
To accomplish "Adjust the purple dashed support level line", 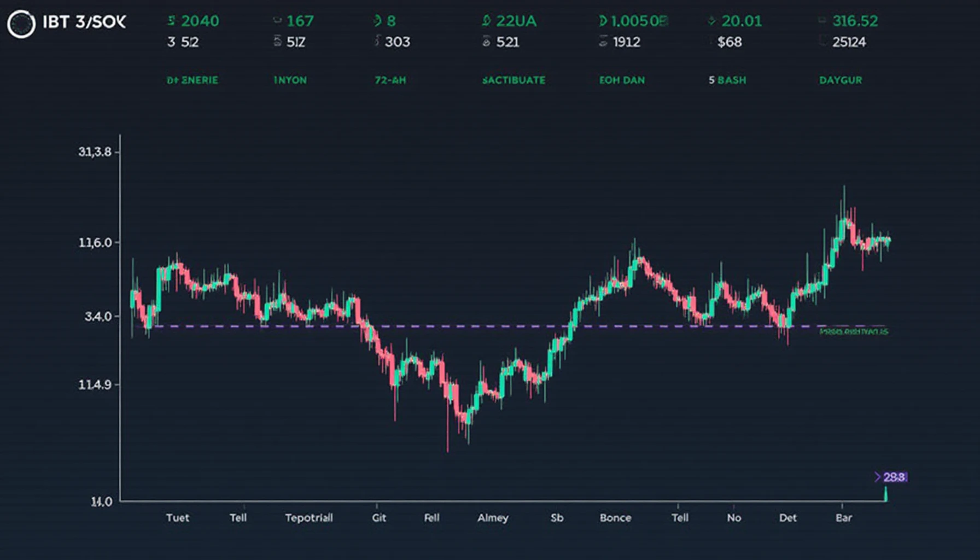I will (x=492, y=326).
